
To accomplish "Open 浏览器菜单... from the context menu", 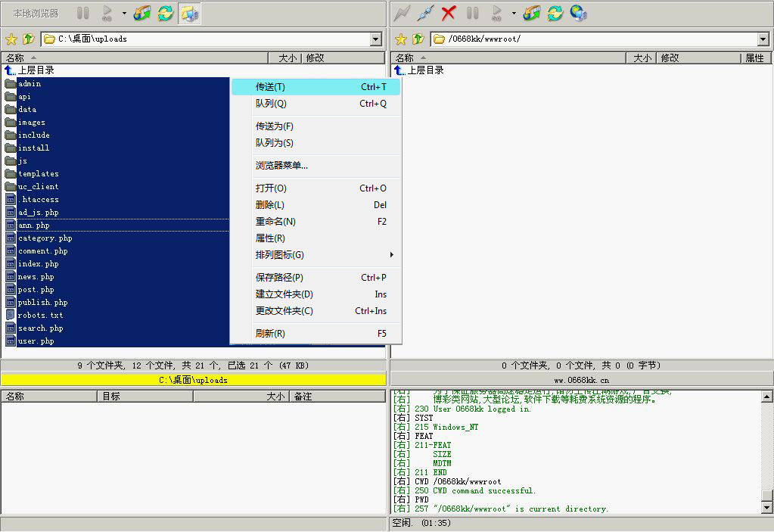I will [x=316, y=165].
